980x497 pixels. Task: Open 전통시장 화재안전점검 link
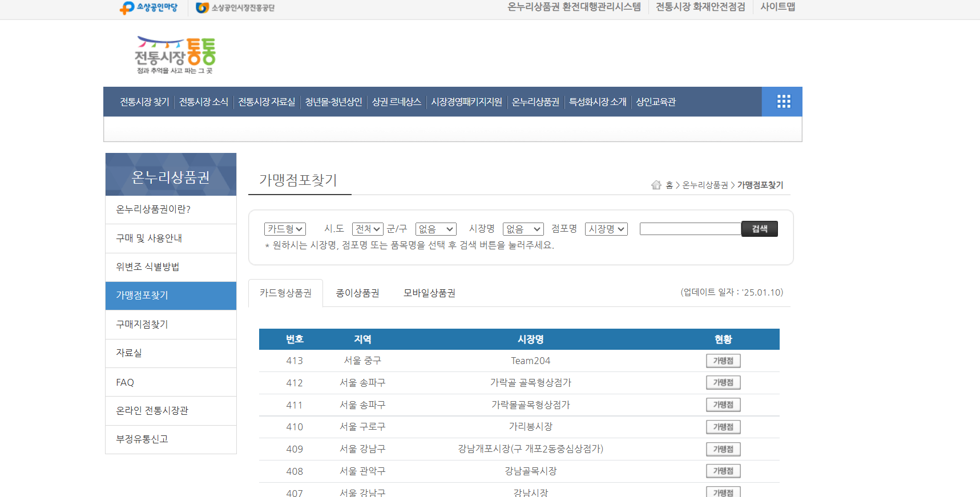tap(700, 7)
